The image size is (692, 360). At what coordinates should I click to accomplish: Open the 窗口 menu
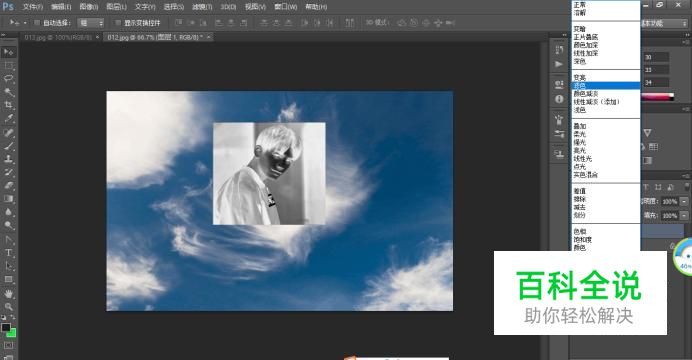coord(286,7)
